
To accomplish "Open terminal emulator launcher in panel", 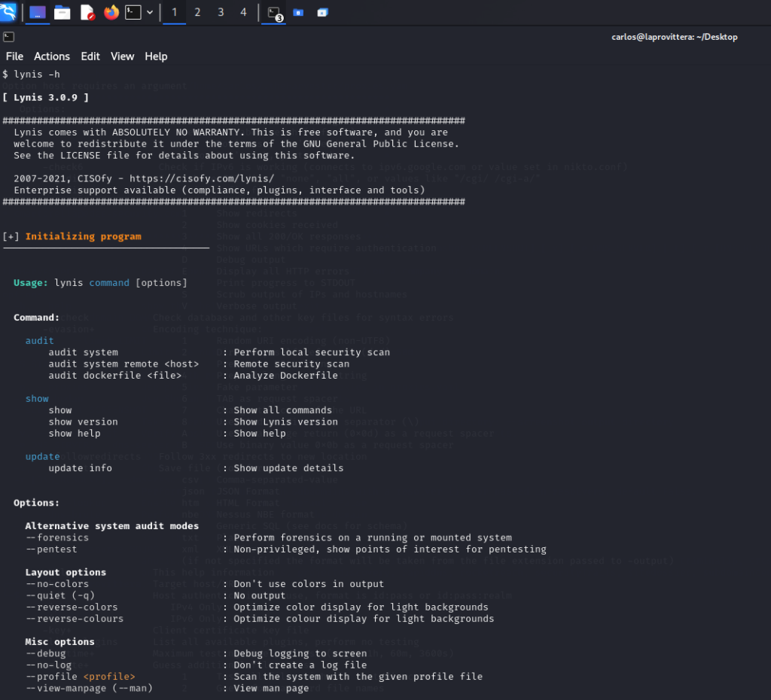I will pyautogui.click(x=133, y=12).
